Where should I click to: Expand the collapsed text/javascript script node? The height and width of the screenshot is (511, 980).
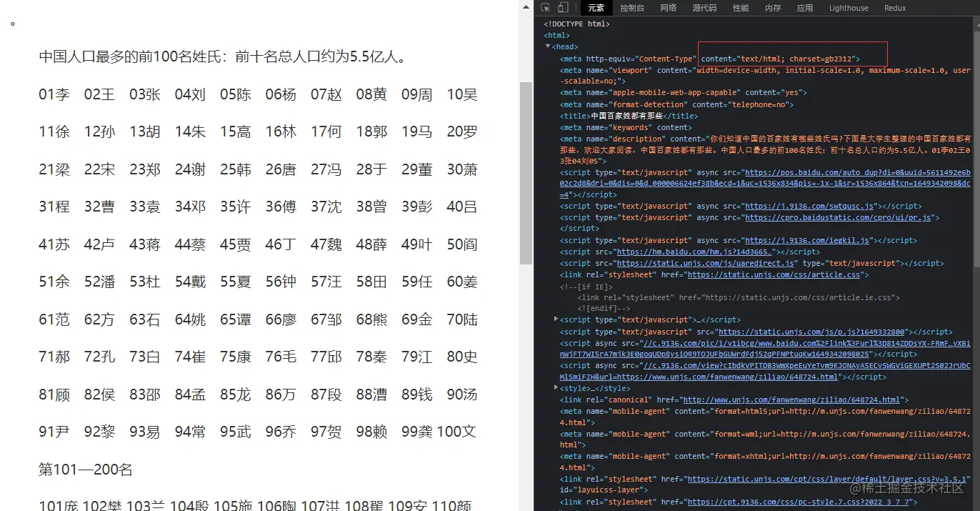pos(556,319)
